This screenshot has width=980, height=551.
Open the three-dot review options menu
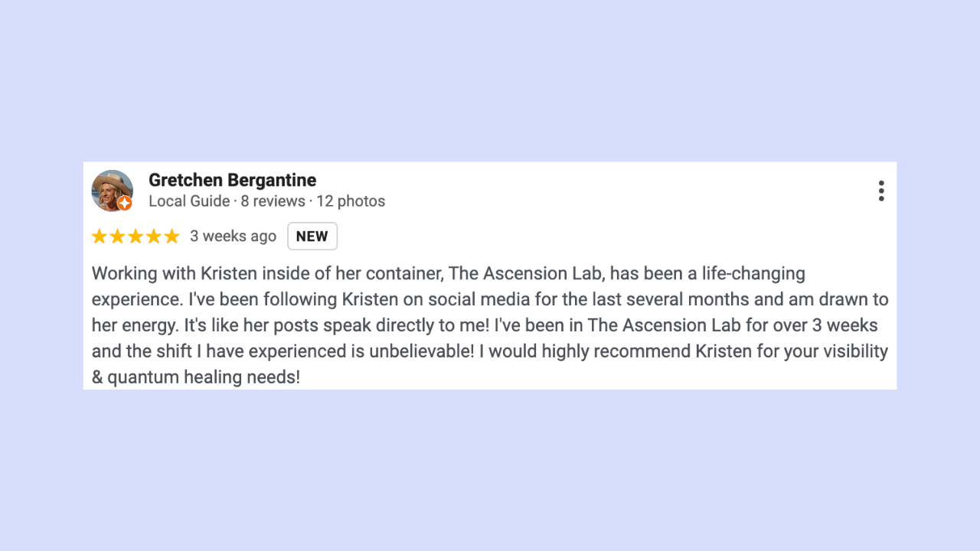click(881, 191)
